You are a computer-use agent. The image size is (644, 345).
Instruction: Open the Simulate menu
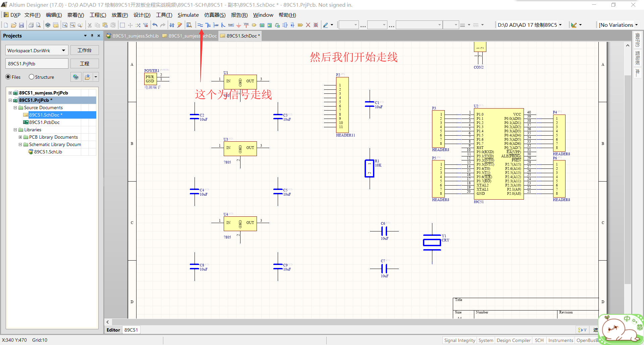pos(188,15)
